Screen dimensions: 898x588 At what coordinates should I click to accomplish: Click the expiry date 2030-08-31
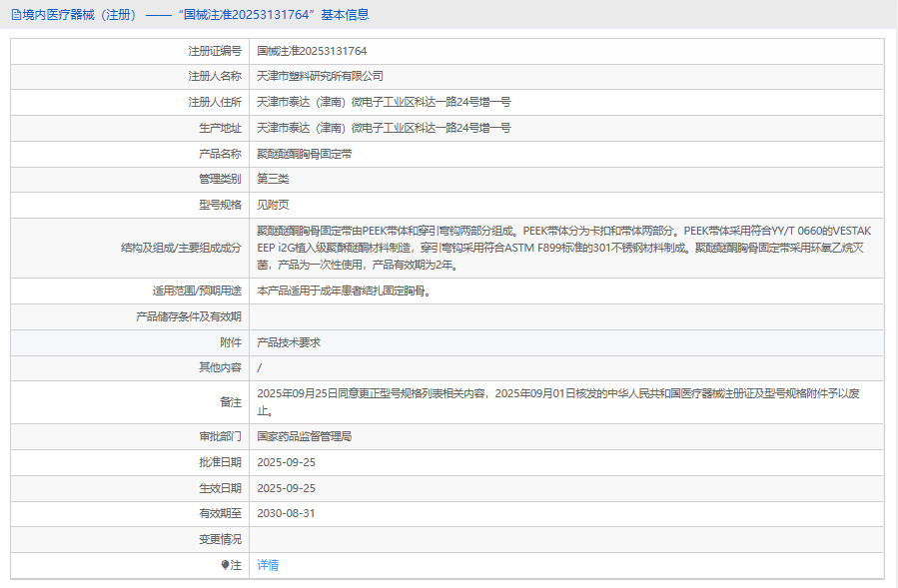tap(286, 513)
